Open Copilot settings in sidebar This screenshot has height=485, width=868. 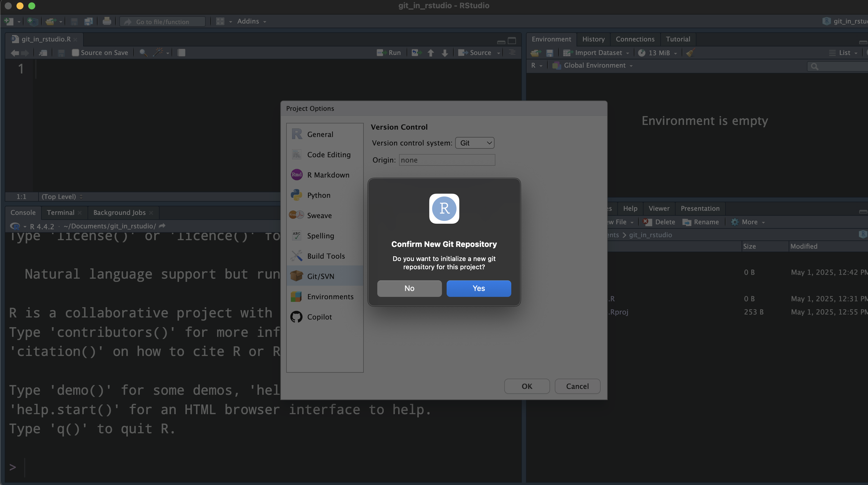coord(319,317)
